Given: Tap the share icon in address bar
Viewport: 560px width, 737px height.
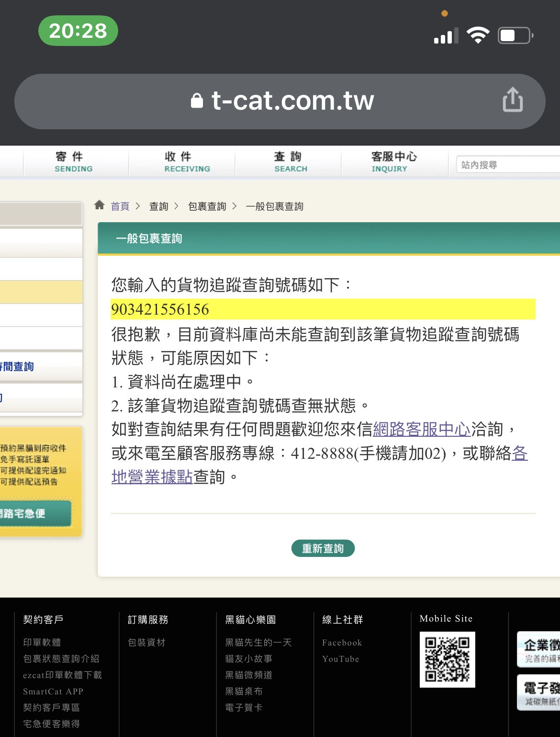Looking at the screenshot, I should [x=513, y=100].
